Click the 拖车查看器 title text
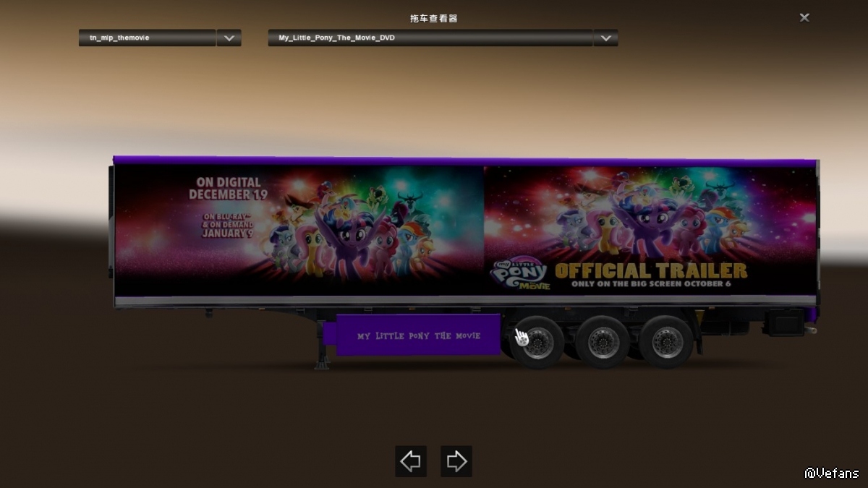The width and height of the screenshot is (868, 488). point(434,18)
